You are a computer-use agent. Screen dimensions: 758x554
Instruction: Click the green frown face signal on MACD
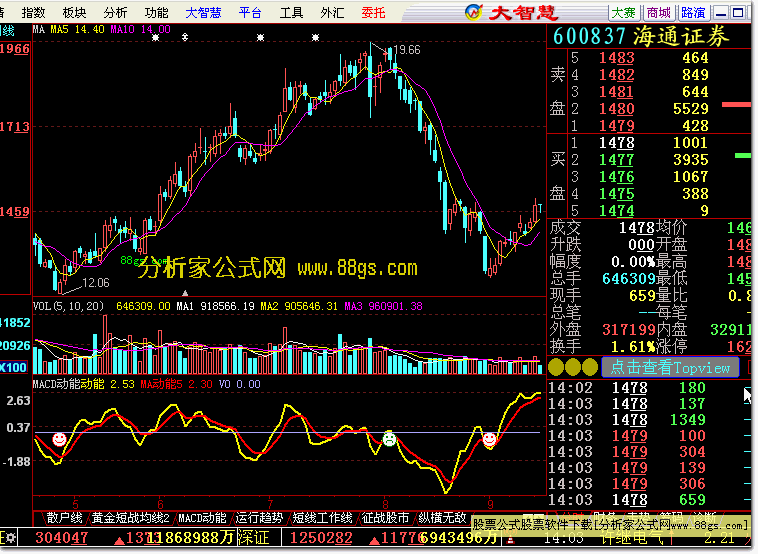pyautogui.click(x=389, y=439)
